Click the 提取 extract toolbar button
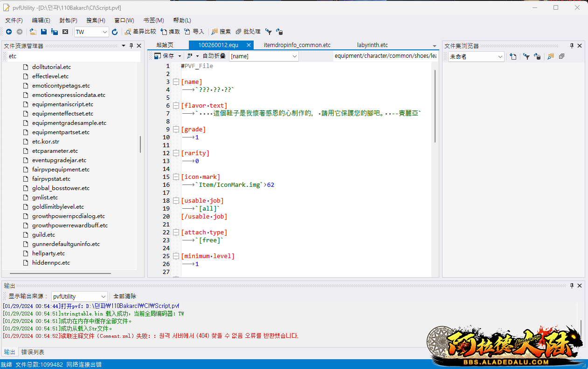 [x=170, y=32]
